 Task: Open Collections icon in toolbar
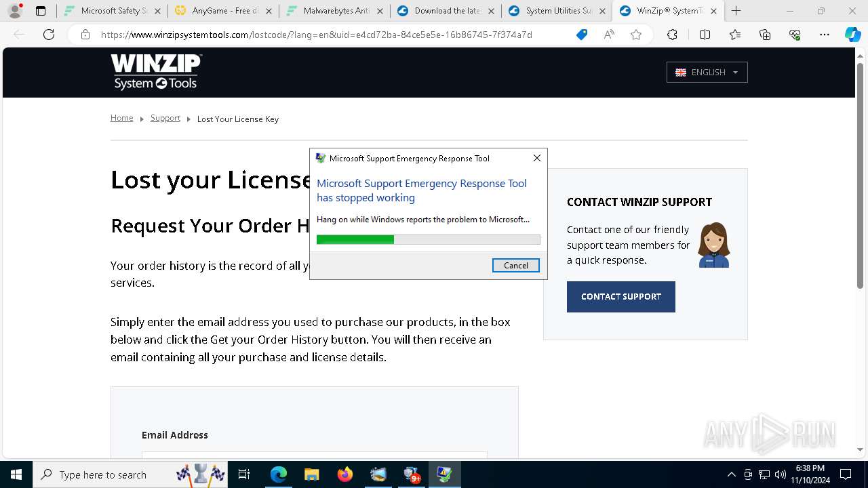pos(765,35)
